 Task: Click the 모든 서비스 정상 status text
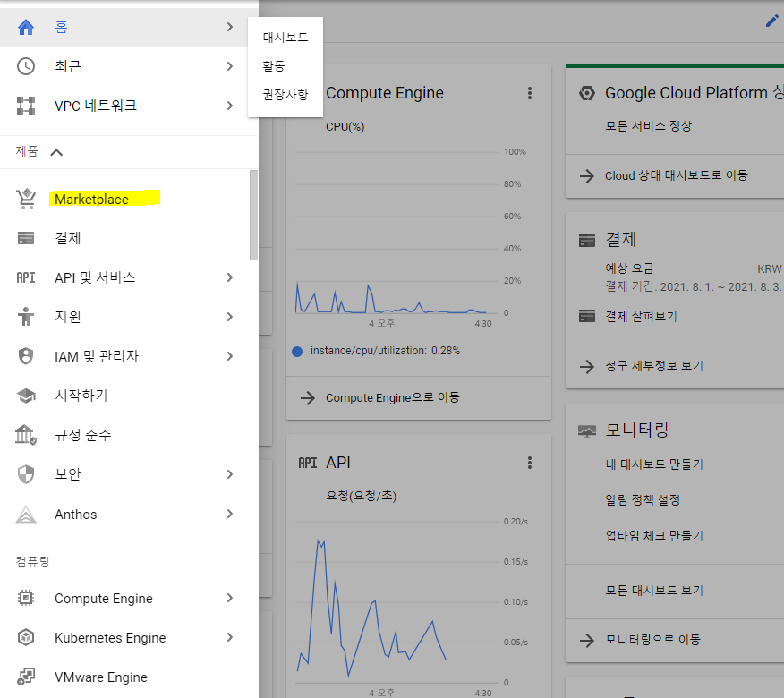click(x=648, y=126)
